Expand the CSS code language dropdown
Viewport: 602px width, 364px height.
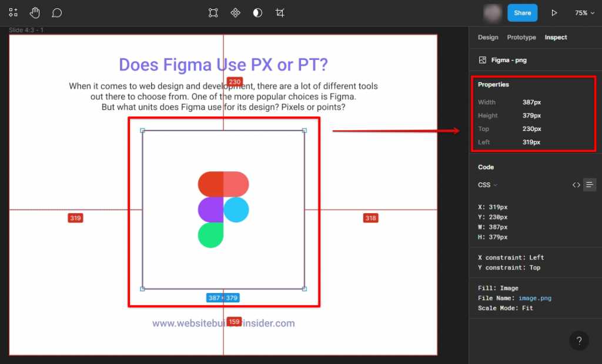pos(487,185)
